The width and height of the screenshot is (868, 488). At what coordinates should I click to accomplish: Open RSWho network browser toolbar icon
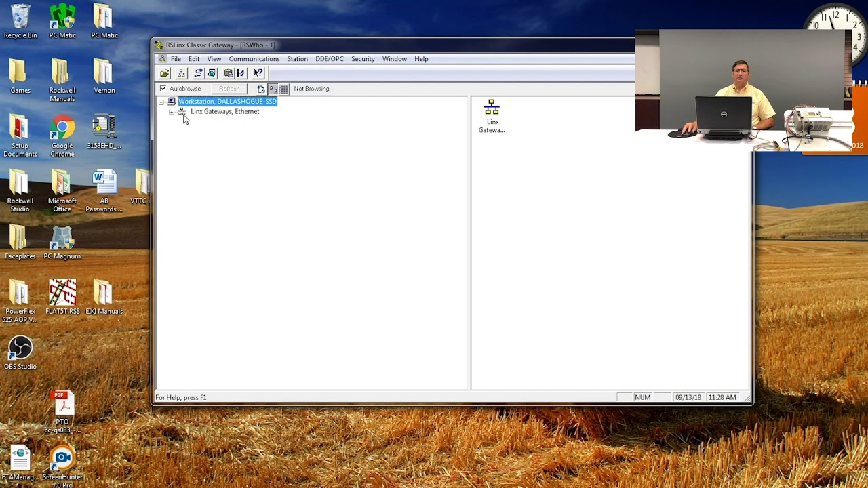(181, 73)
